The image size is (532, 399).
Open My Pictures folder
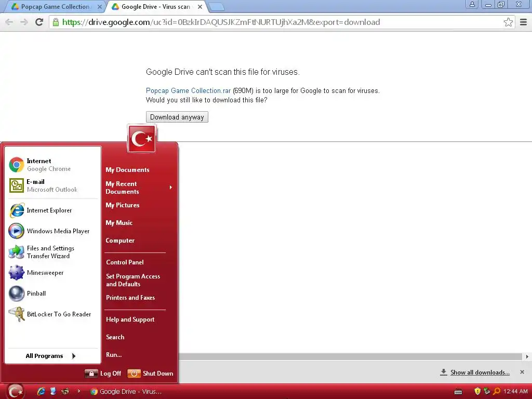point(123,205)
